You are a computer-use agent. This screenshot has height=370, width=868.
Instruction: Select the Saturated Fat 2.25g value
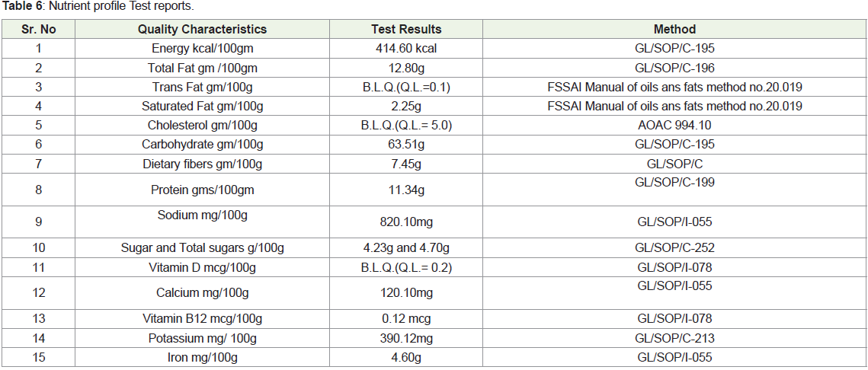point(405,106)
